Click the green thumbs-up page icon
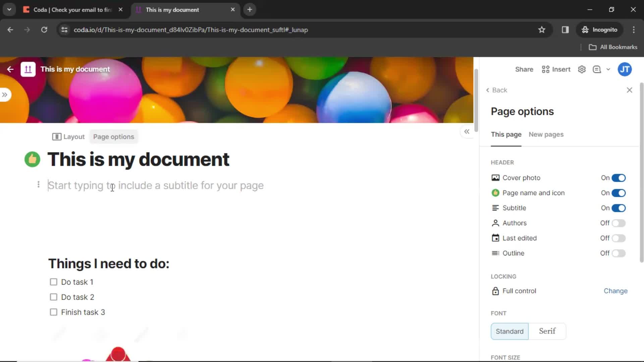 point(32,159)
